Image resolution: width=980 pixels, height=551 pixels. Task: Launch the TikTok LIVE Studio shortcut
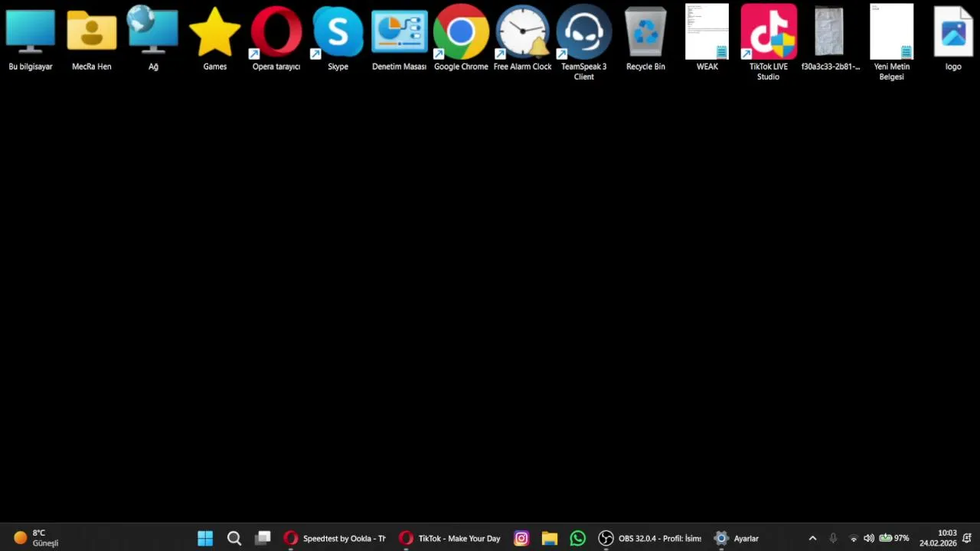coord(768,42)
